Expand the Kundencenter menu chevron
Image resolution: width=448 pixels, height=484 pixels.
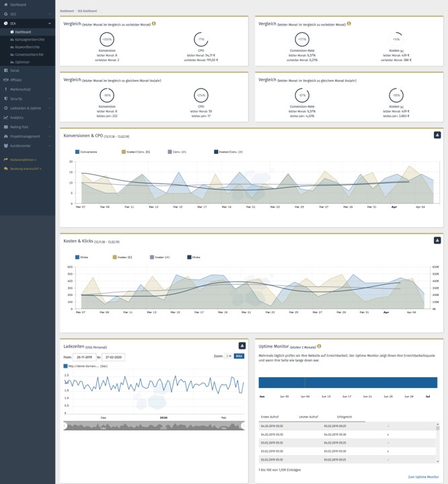pyautogui.click(x=50, y=146)
